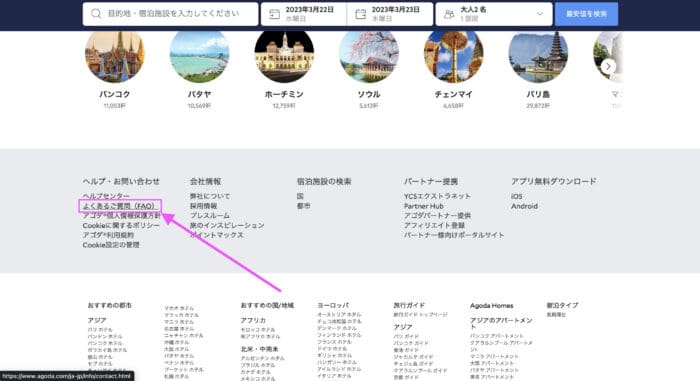Open the ポイントマックス link
The image size is (700, 381).
pyautogui.click(x=217, y=235)
